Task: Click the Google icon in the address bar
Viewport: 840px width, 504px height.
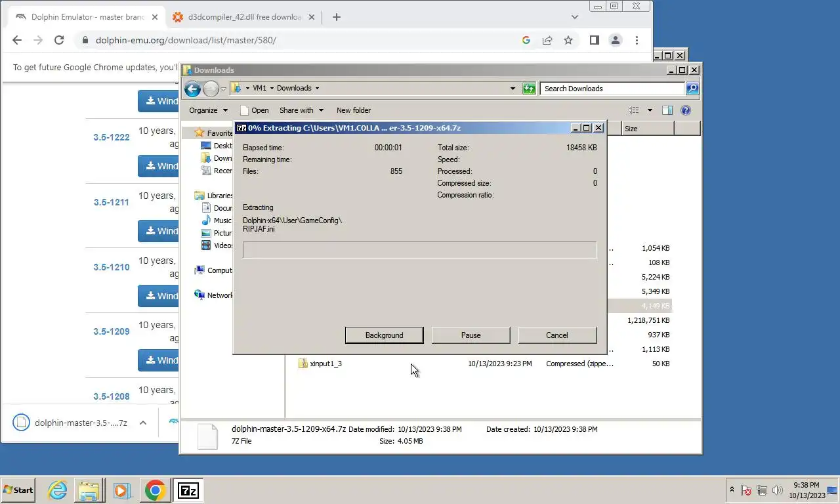Action: [526, 40]
